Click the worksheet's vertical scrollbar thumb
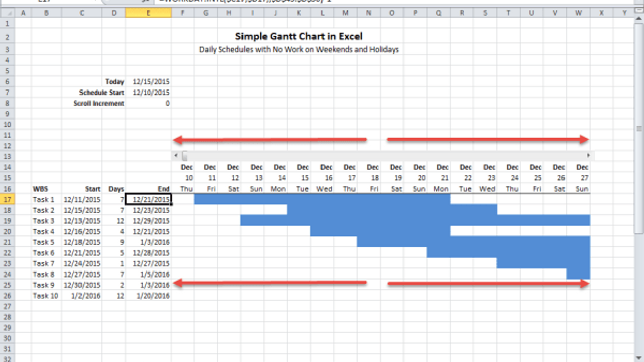Viewport: 644px width, 362px height. tap(639, 128)
